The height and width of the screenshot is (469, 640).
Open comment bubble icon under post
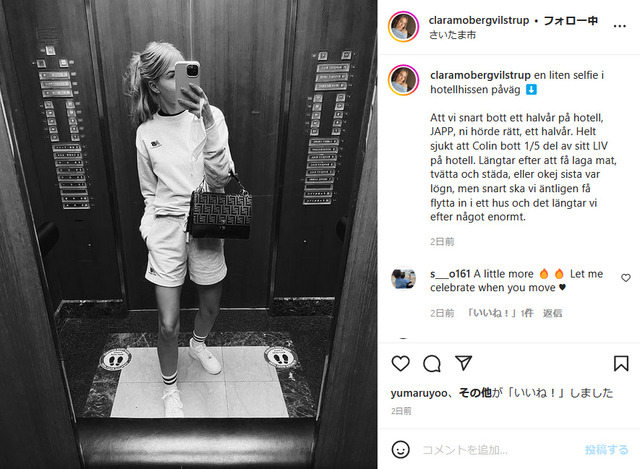pos(432,363)
